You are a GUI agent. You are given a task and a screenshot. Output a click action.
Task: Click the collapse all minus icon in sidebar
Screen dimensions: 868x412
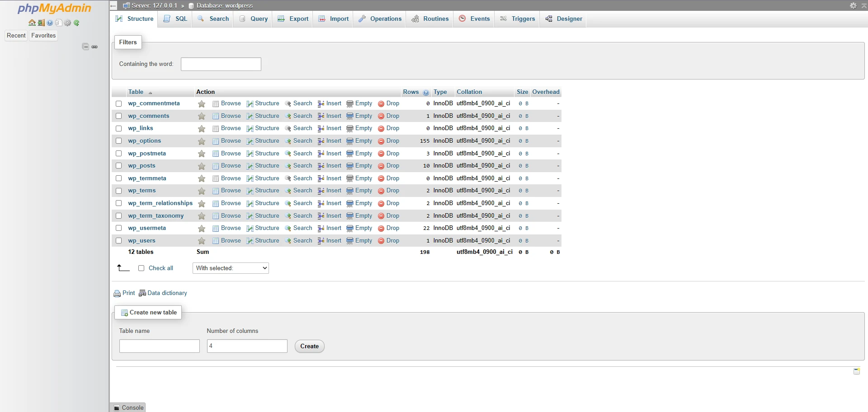tap(85, 47)
